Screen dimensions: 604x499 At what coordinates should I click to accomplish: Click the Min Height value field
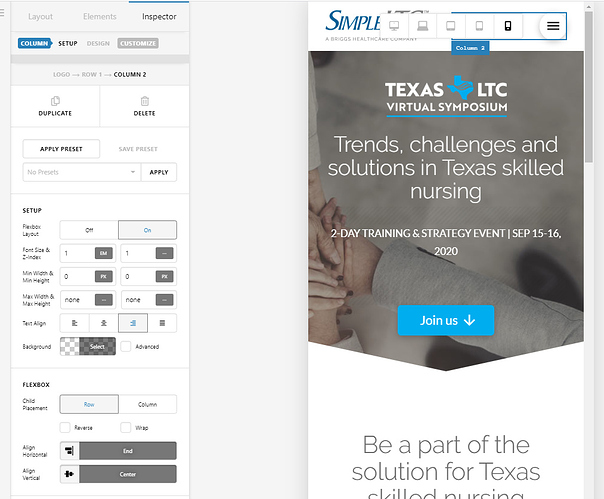139,276
